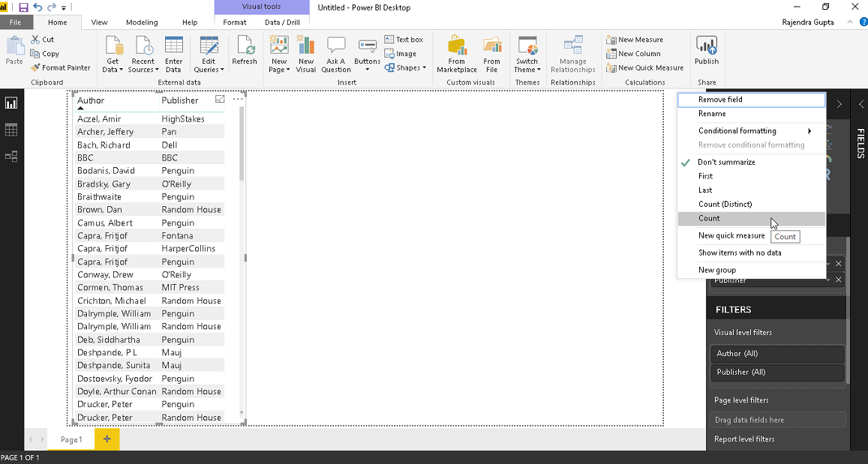Choose Rename from context menu
The height and width of the screenshot is (464, 868).
tap(752, 113)
